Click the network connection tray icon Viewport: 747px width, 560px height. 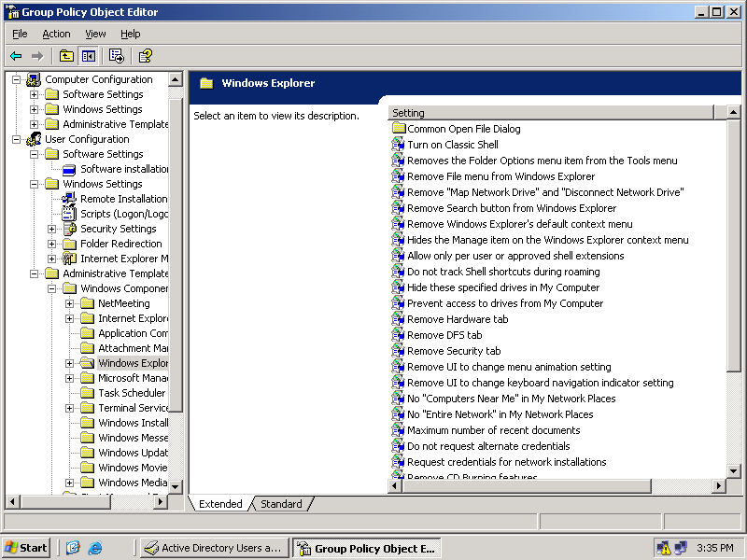681,548
